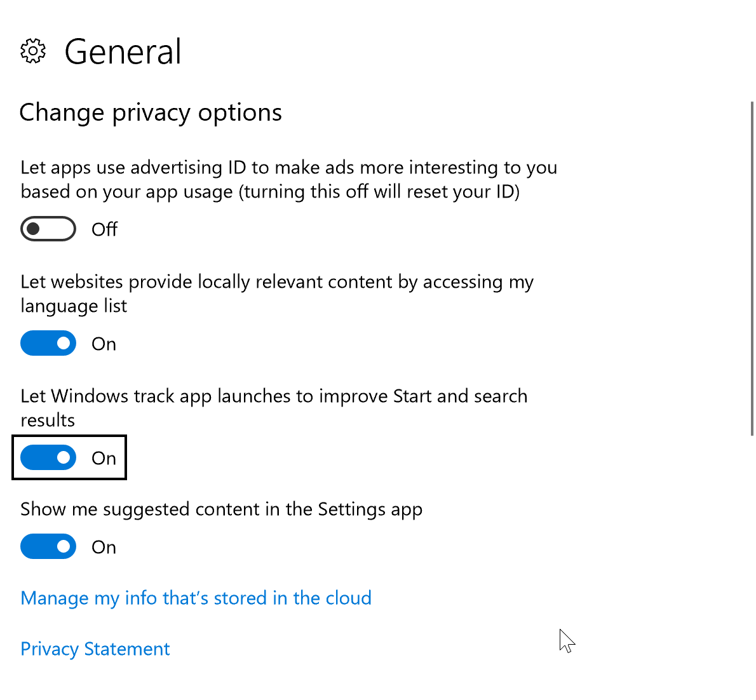Click On label under language list setting
Image resolution: width=756 pixels, height=700 pixels.
104,344
